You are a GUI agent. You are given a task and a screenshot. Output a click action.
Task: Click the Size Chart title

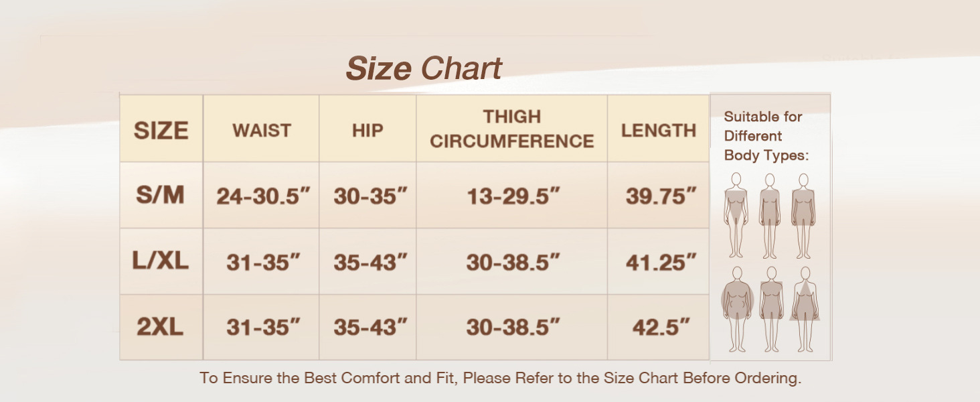click(424, 68)
